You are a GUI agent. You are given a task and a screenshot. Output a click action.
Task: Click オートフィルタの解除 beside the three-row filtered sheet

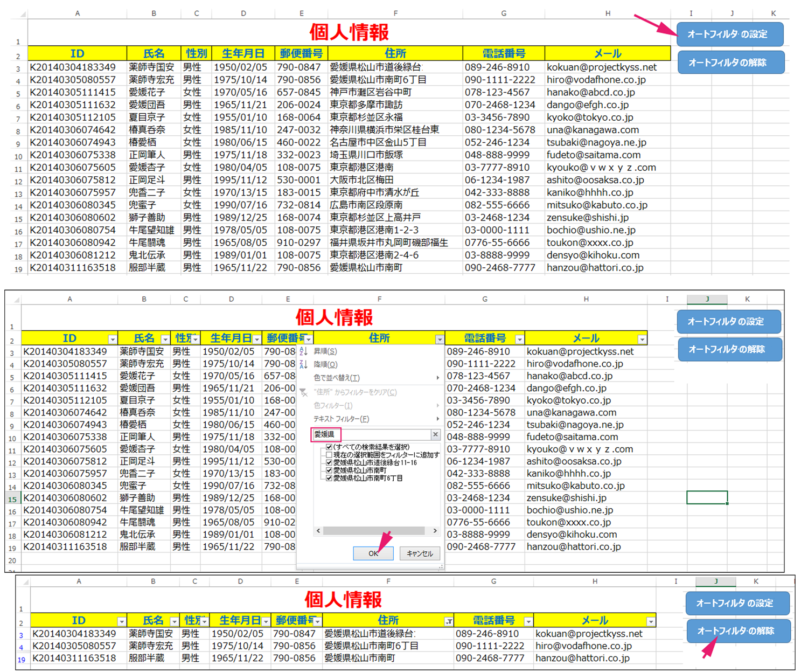click(737, 631)
